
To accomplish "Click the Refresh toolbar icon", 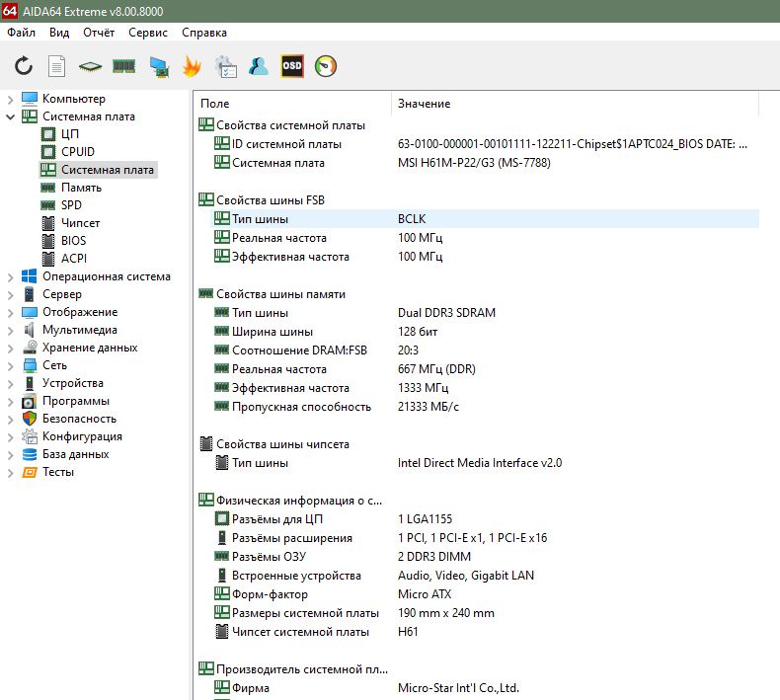I will coord(24,66).
